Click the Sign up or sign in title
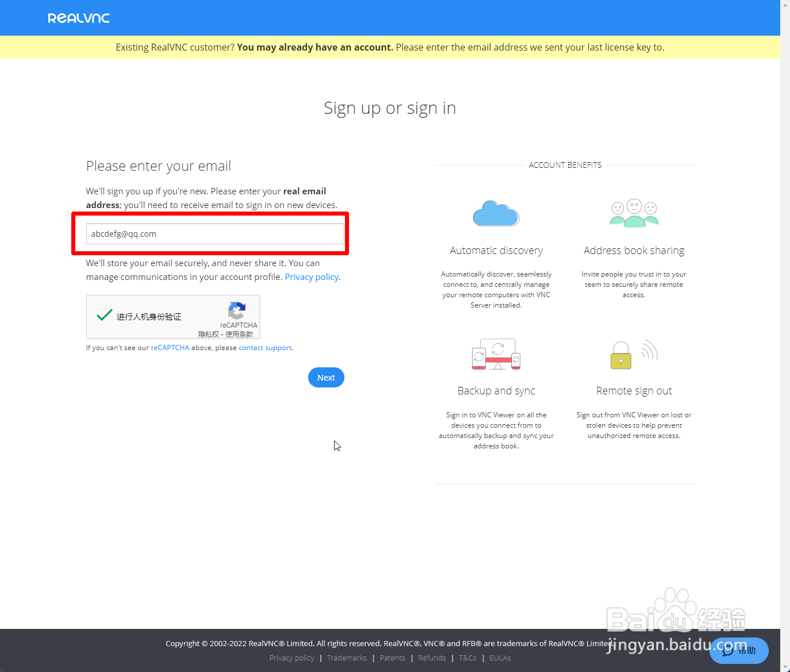Screen dimensions: 790x672 390,108
